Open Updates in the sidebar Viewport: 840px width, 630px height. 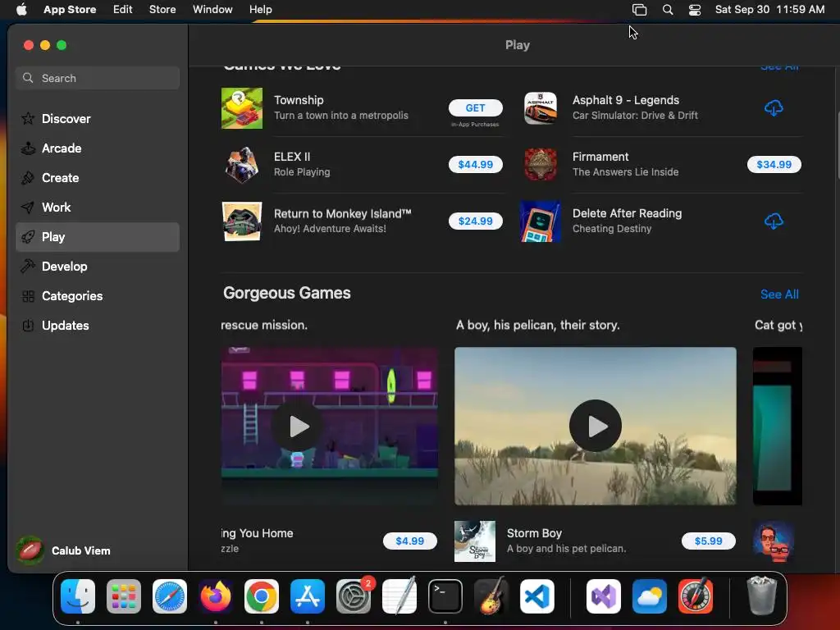(98, 325)
